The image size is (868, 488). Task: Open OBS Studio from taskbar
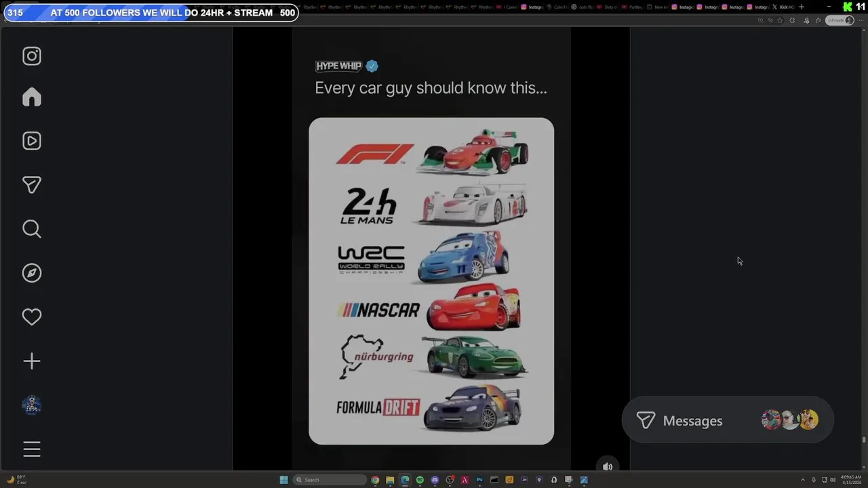pyautogui.click(x=450, y=480)
